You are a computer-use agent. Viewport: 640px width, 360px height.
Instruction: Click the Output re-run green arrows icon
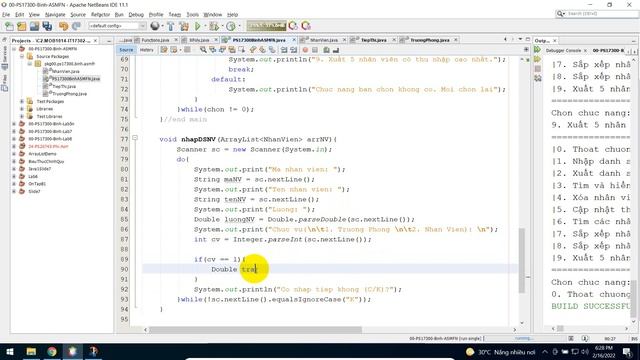(538, 50)
